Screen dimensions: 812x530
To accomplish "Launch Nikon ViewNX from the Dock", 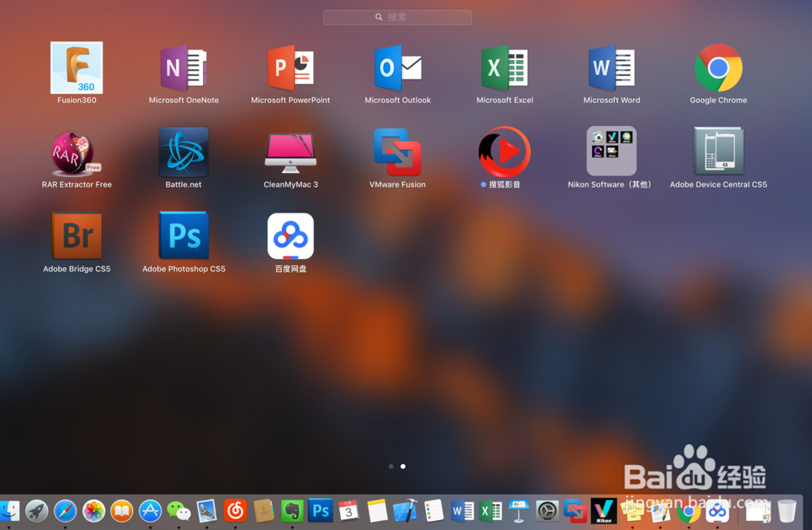I will (x=603, y=511).
